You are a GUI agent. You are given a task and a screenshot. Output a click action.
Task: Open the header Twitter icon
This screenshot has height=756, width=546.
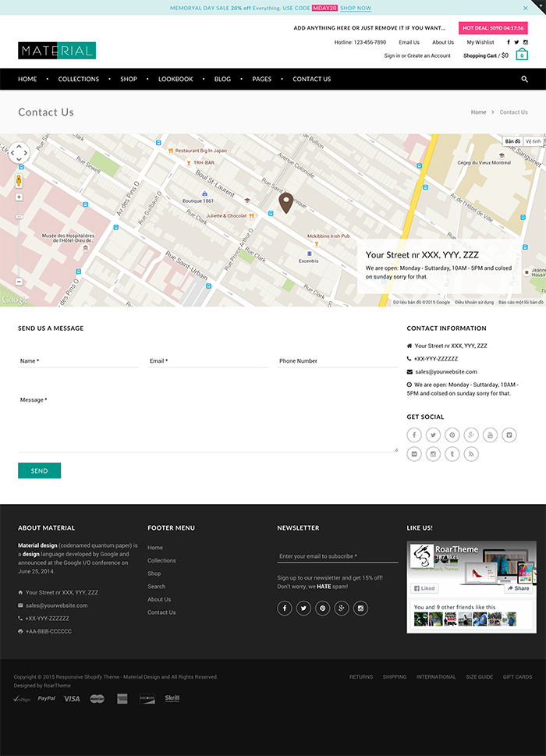point(516,42)
